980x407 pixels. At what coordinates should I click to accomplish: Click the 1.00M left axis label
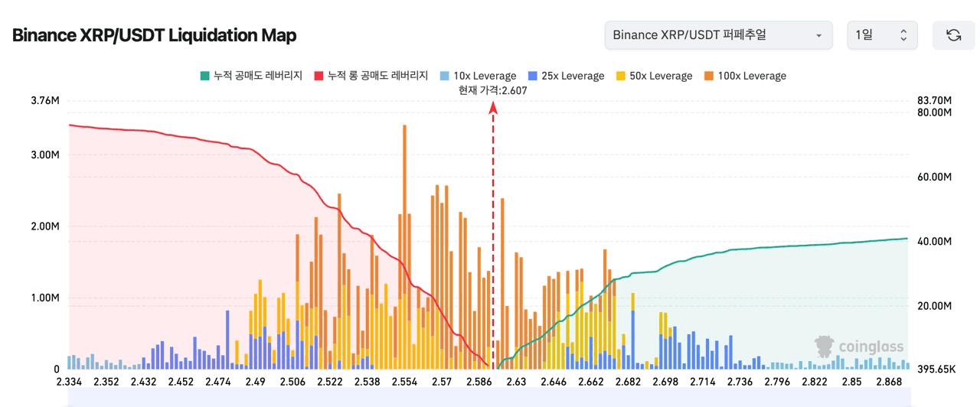(x=44, y=298)
